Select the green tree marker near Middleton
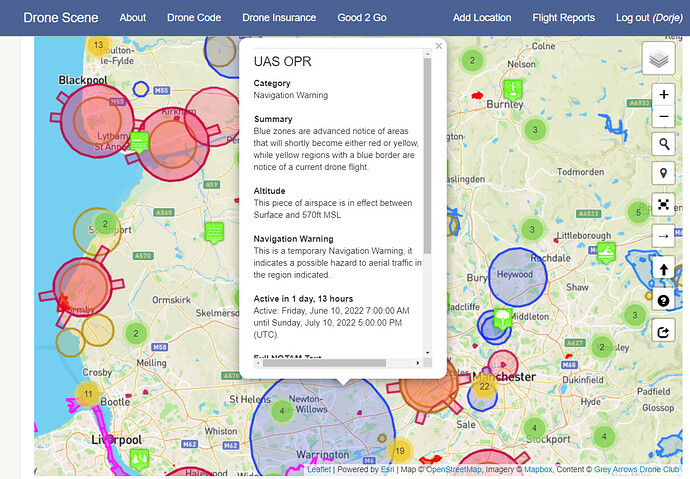Image resolution: width=690 pixels, height=479 pixels. (x=502, y=318)
